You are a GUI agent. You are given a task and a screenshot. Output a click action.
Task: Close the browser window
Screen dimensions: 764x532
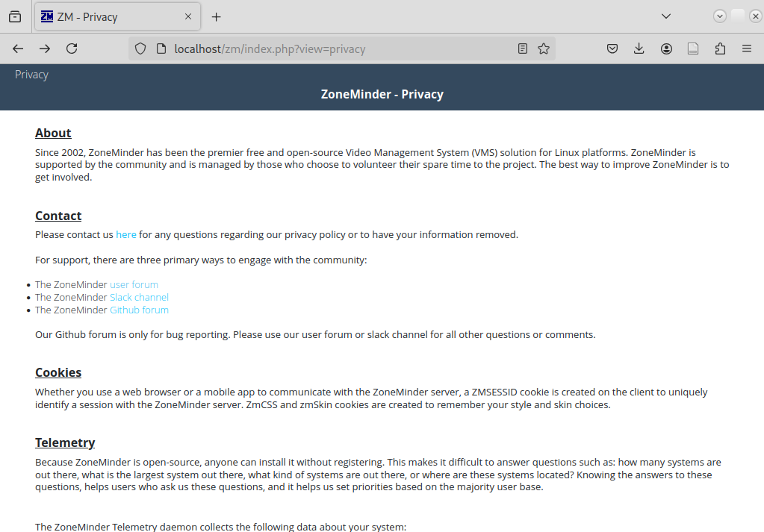(755, 16)
